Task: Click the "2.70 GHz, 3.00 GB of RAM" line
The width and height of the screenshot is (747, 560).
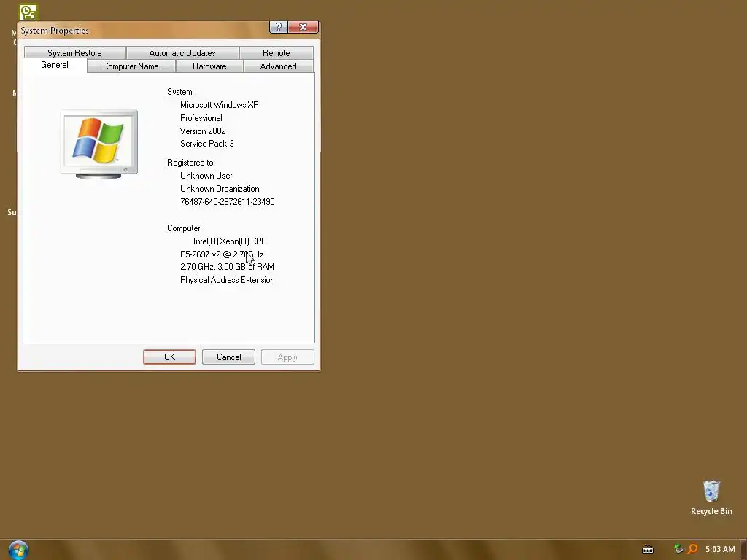Action: 227,267
